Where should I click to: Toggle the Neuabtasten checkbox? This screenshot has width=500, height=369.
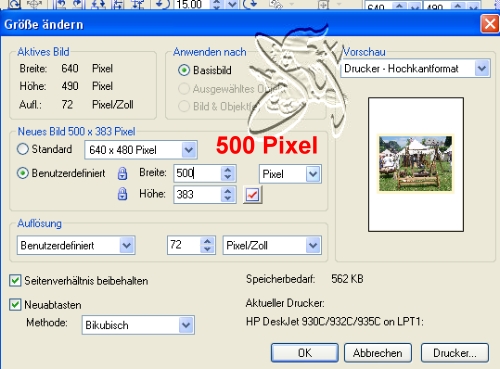[x=15, y=305]
